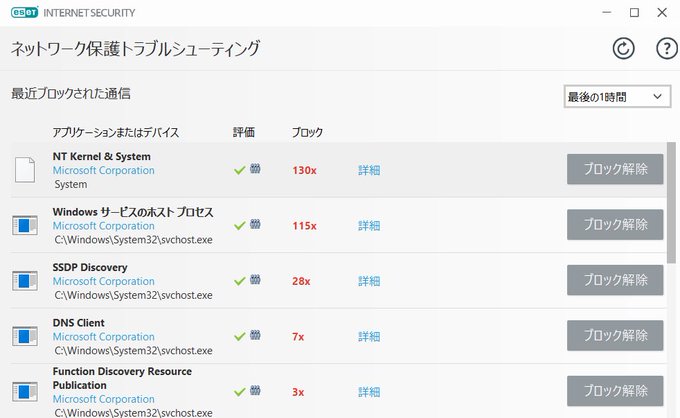Click users reputation icon in 115x row
Viewport: 680px width, 418px height.
[255, 224]
